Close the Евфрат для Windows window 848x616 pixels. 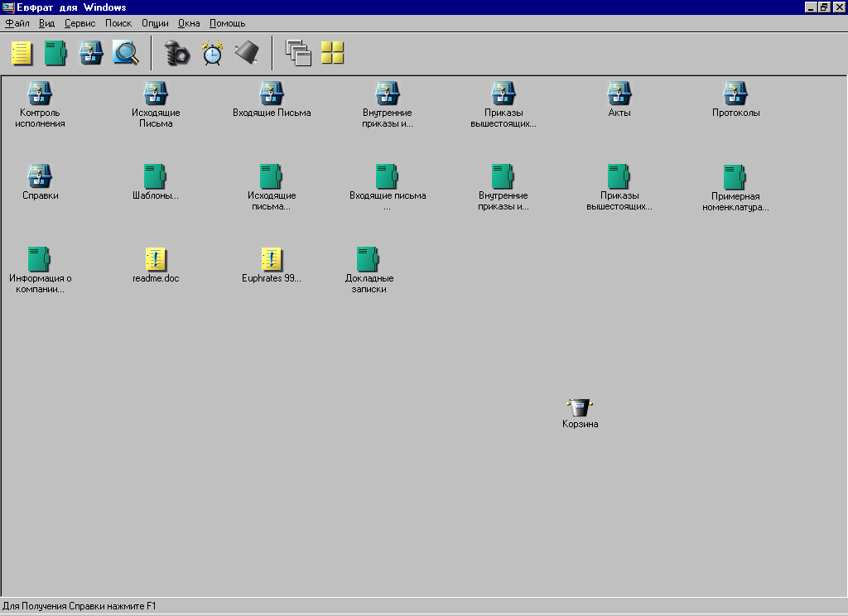pos(838,7)
